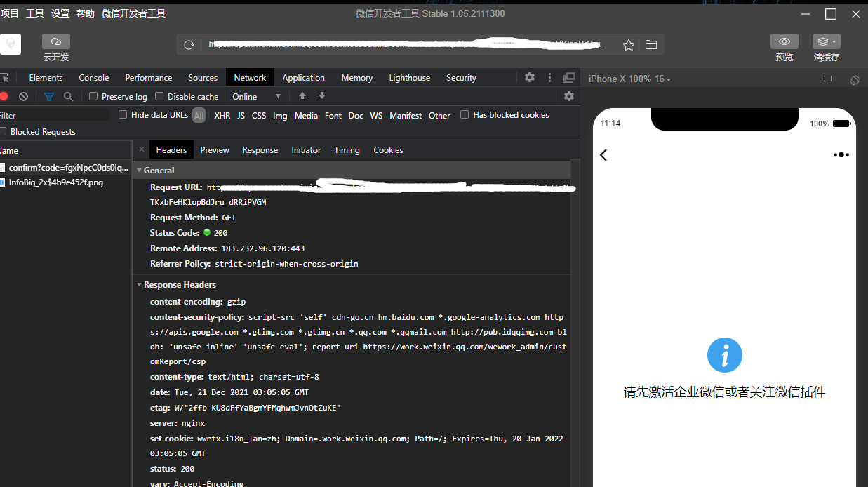Import a HAR file with the upload arrow
868x487 pixels.
coord(302,96)
